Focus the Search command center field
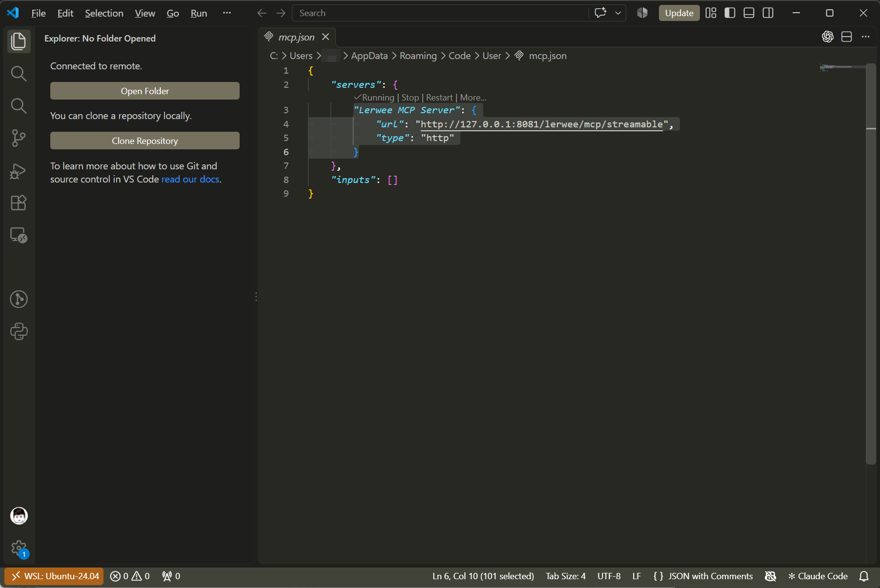 pyautogui.click(x=440, y=13)
